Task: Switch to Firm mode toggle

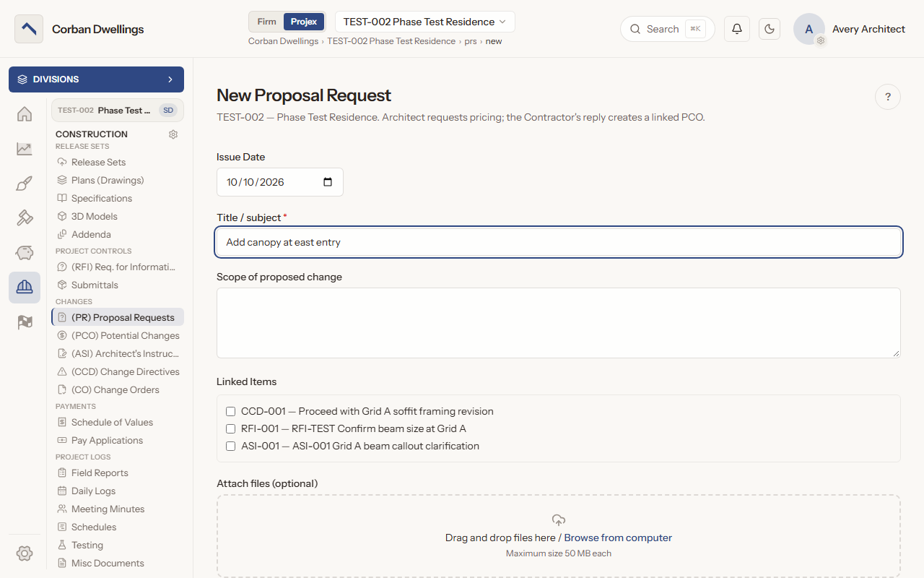Action: point(267,22)
